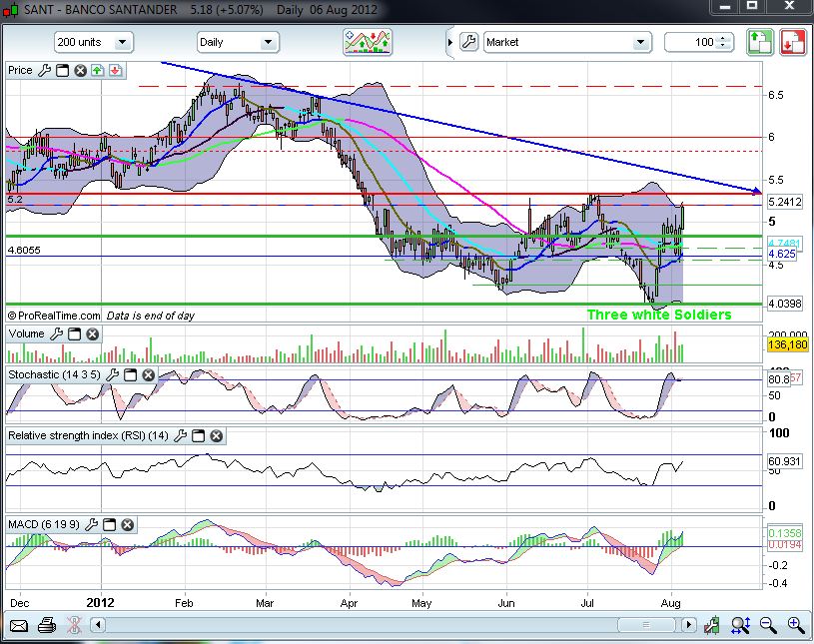The height and width of the screenshot is (644, 814).
Task: Maximize the chart window
Action: 752,6
